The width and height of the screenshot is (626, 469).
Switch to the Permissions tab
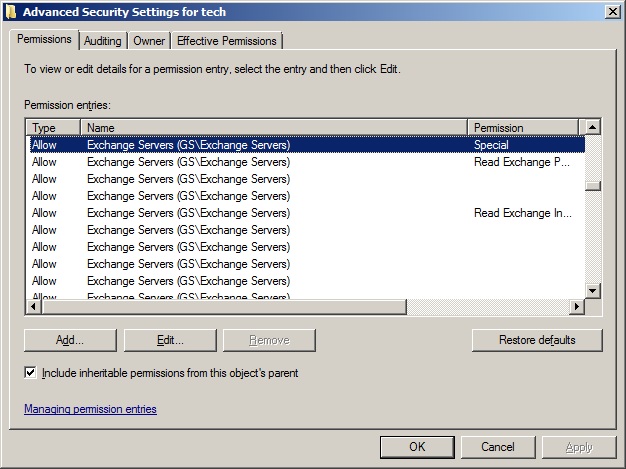(x=44, y=40)
